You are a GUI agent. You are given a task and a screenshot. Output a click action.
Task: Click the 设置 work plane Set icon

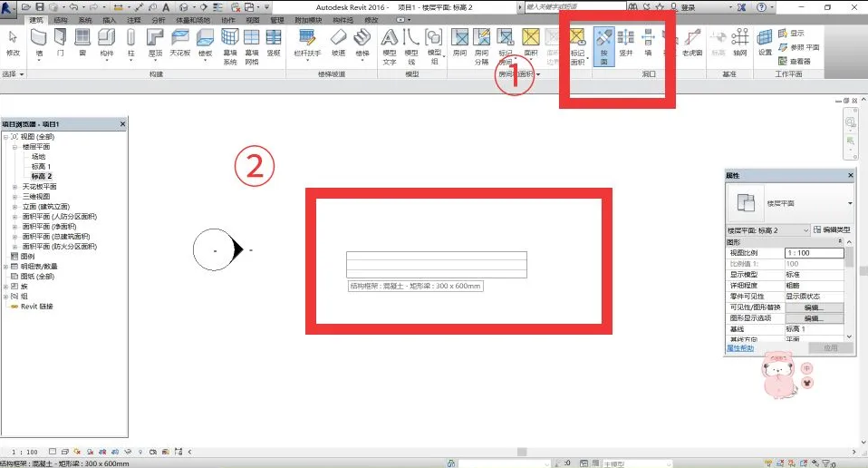coord(765,44)
